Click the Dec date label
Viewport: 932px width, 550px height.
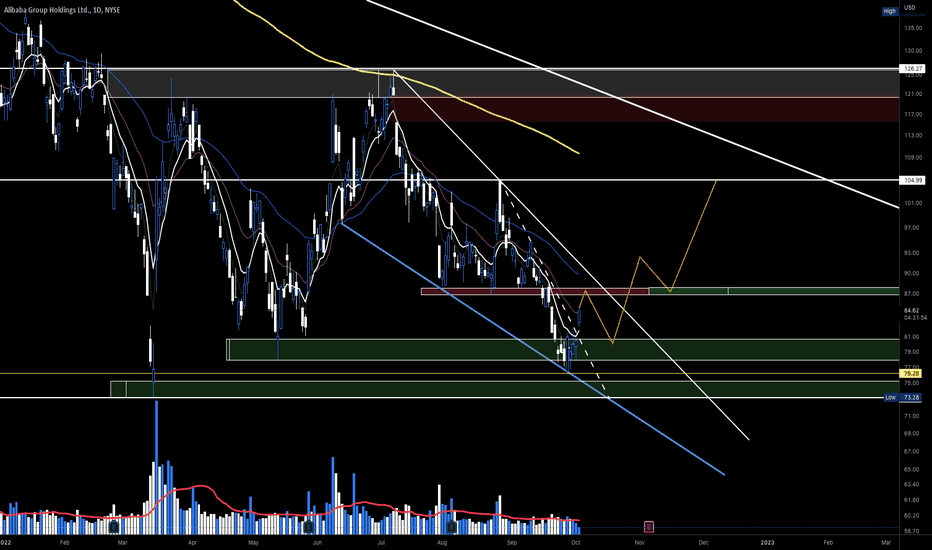tap(703, 542)
